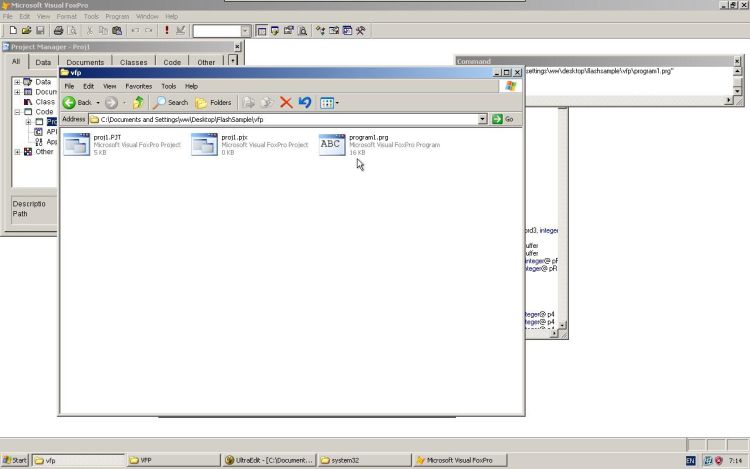
Task: Click the Properties window toolbar icon
Action: 288,31
